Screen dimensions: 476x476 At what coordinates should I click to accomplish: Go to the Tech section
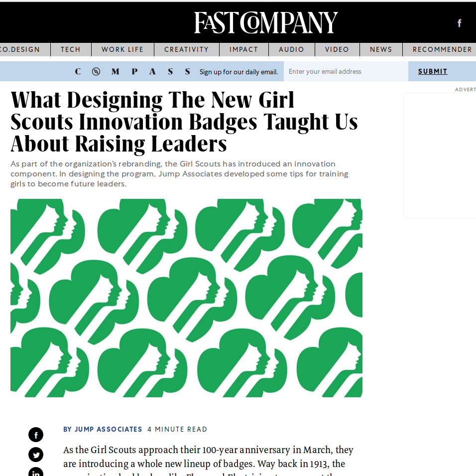click(71, 49)
